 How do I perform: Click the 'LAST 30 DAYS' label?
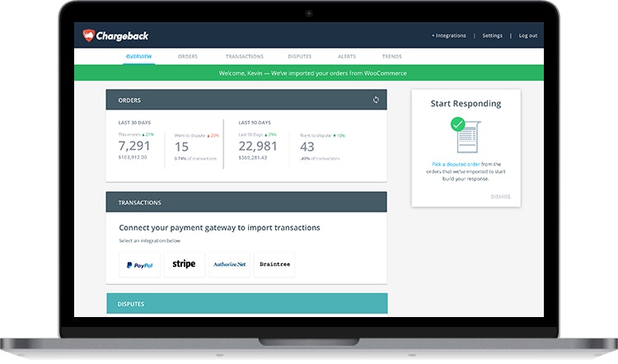[134, 123]
